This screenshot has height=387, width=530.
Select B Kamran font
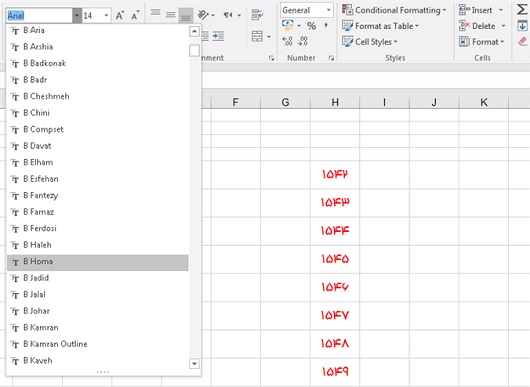(97, 328)
